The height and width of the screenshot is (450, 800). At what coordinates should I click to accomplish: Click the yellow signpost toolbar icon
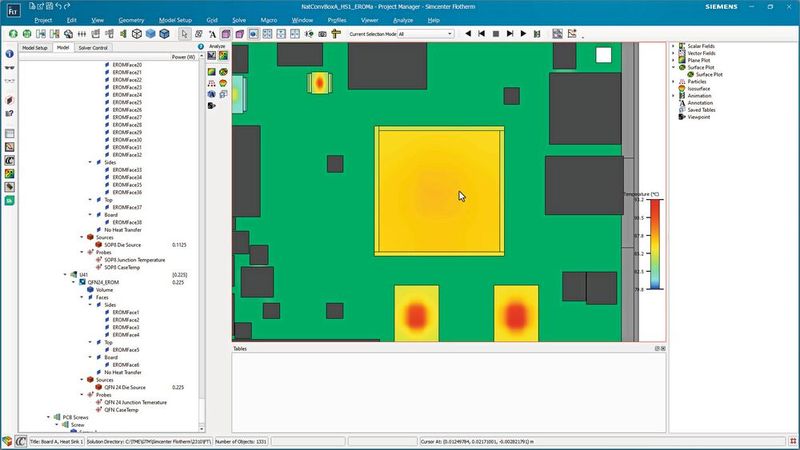(336, 34)
